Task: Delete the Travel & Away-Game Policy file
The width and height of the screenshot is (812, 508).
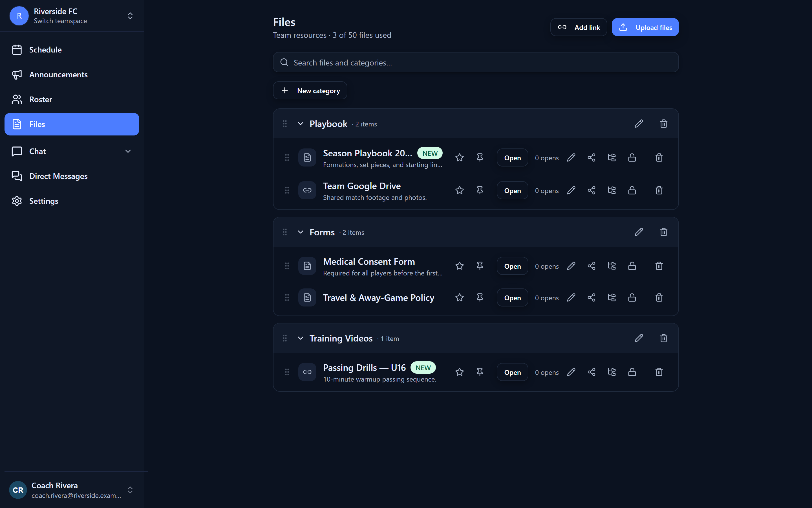Action: click(x=659, y=298)
